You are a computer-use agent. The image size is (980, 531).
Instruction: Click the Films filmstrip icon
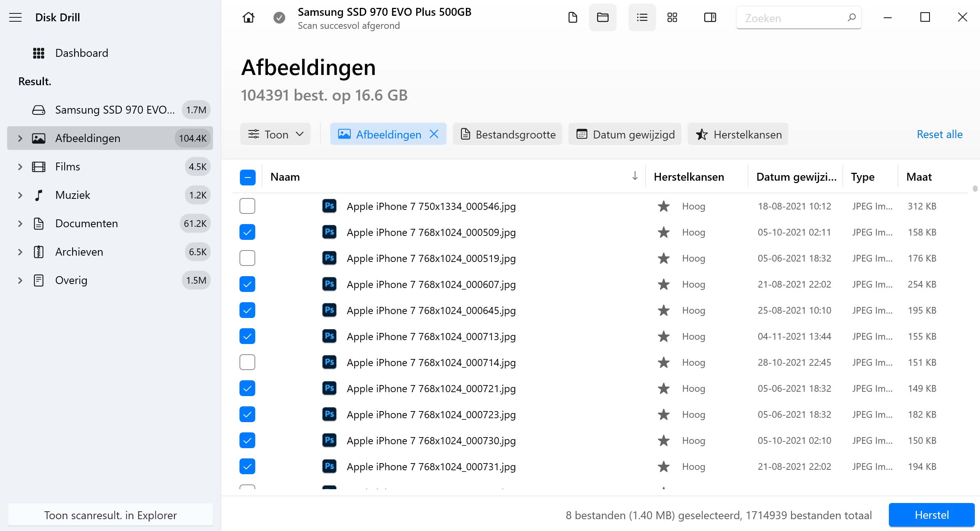[39, 166]
